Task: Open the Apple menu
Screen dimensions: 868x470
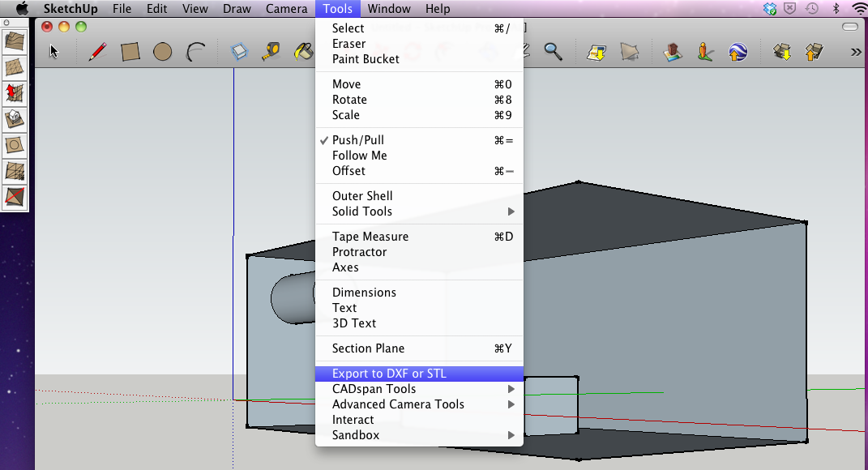Action: pyautogui.click(x=22, y=8)
